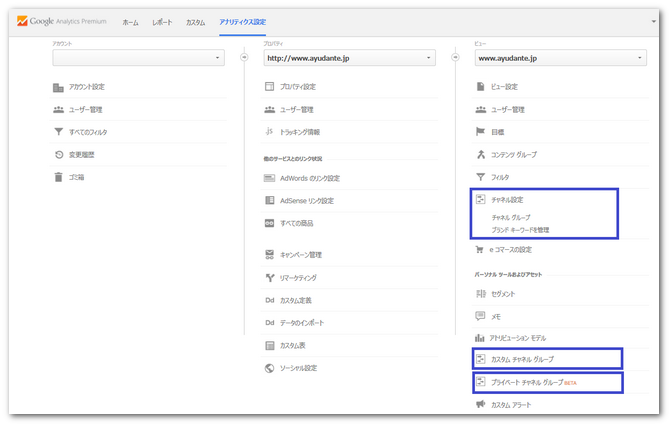This screenshot has height=424, width=669.
Task: Click the カスタム アラート megaphone icon
Action: pyautogui.click(x=480, y=404)
